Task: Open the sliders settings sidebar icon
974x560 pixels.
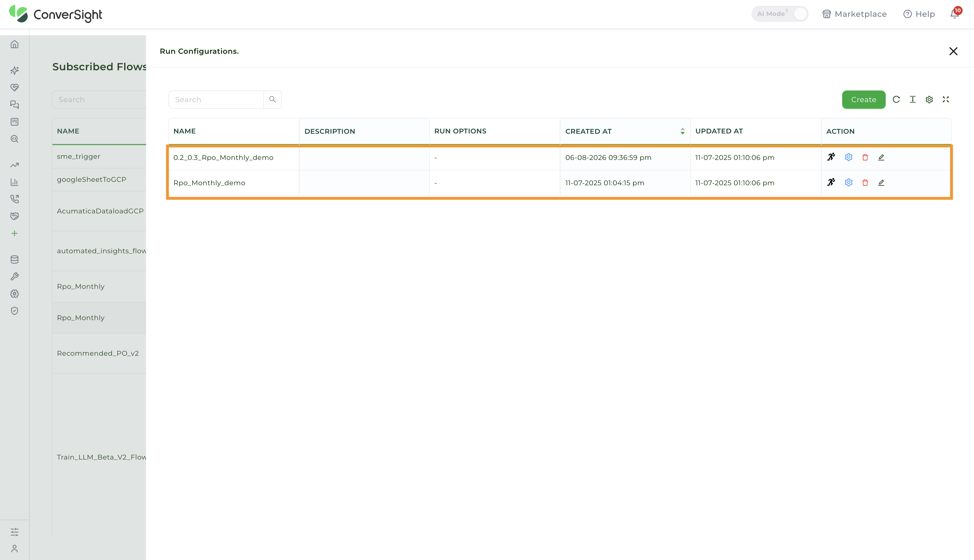Action: [15, 532]
